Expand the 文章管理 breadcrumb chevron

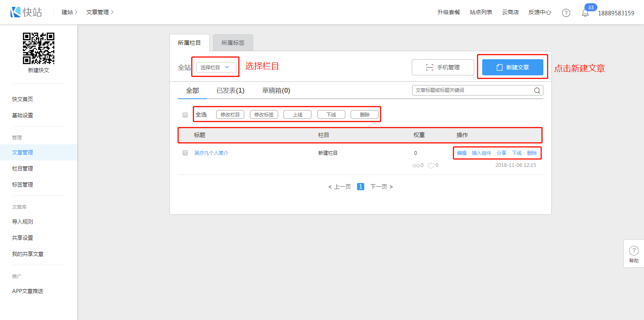tap(112, 12)
